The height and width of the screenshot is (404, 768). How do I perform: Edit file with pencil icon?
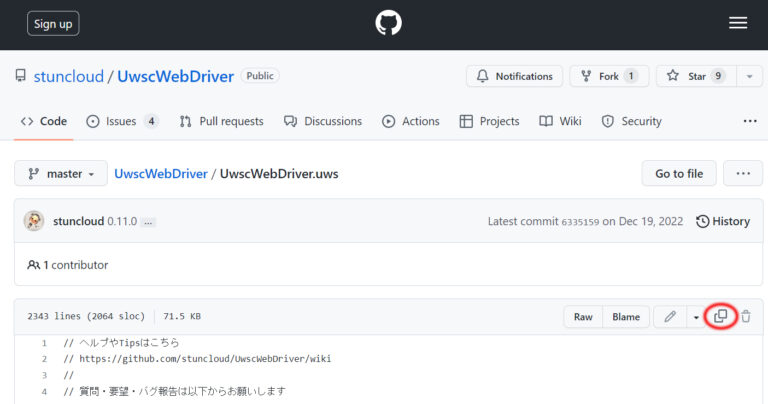(670, 317)
